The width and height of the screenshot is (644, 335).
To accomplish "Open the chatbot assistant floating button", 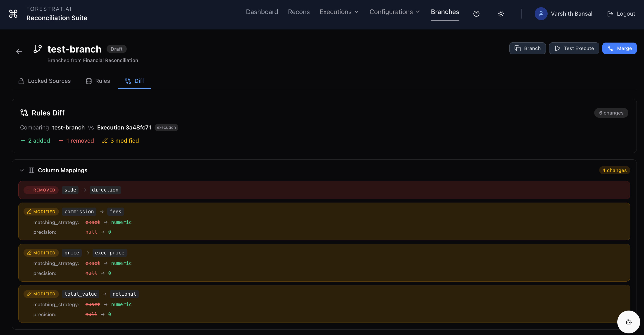I will point(629,322).
